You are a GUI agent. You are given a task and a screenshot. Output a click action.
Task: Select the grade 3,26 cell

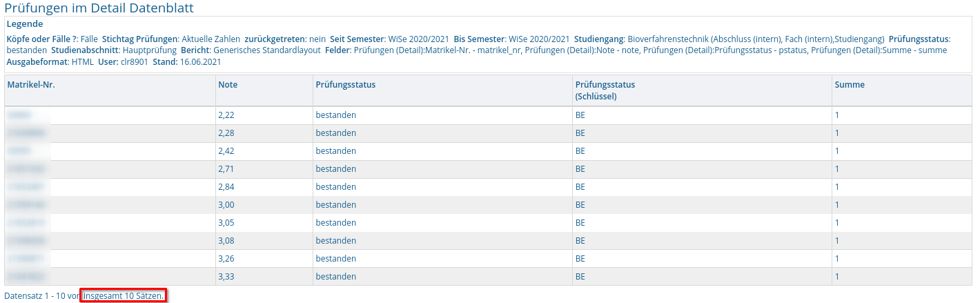coord(227,258)
